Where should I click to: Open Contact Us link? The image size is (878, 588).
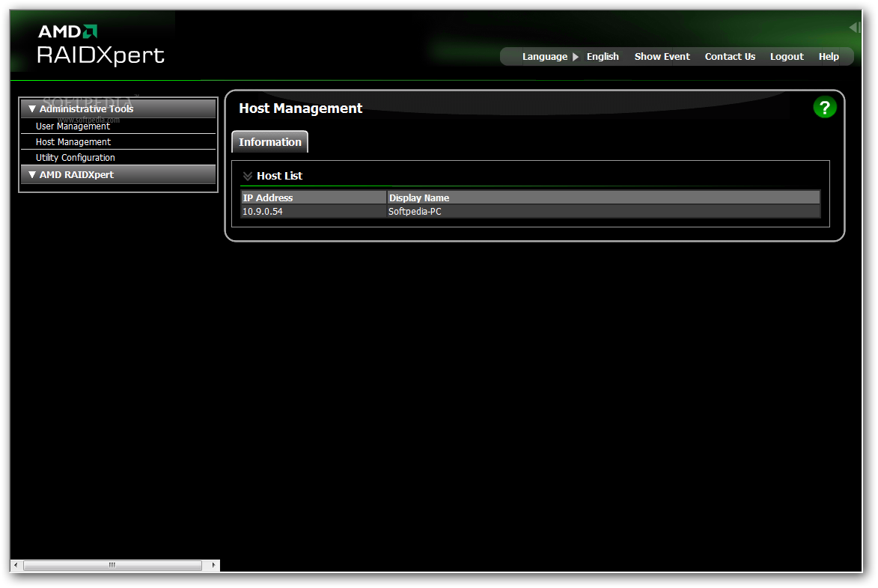(x=730, y=57)
